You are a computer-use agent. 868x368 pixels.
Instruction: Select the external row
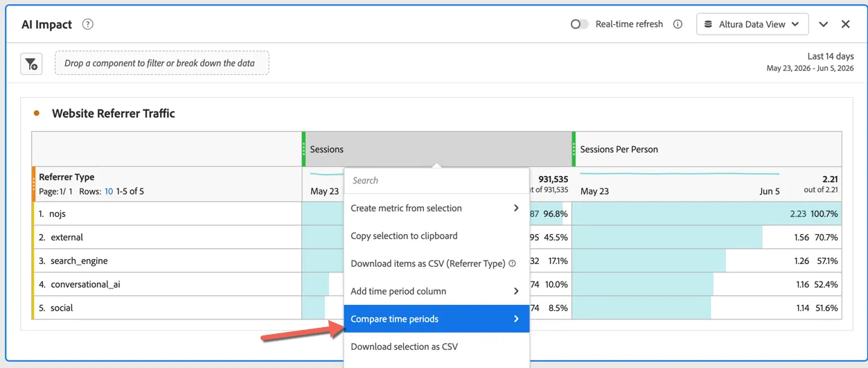click(x=167, y=237)
